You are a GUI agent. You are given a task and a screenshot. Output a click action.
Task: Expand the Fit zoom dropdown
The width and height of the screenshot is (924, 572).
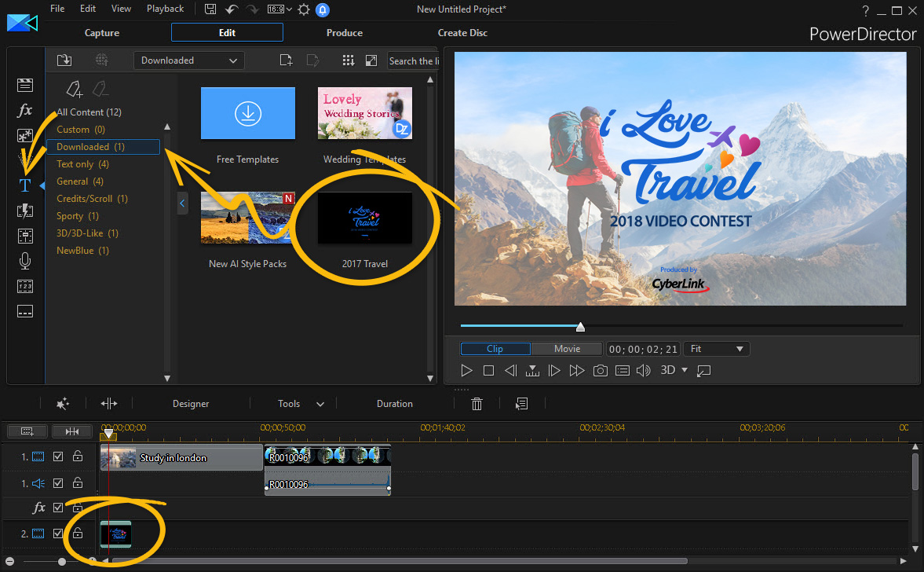point(717,349)
